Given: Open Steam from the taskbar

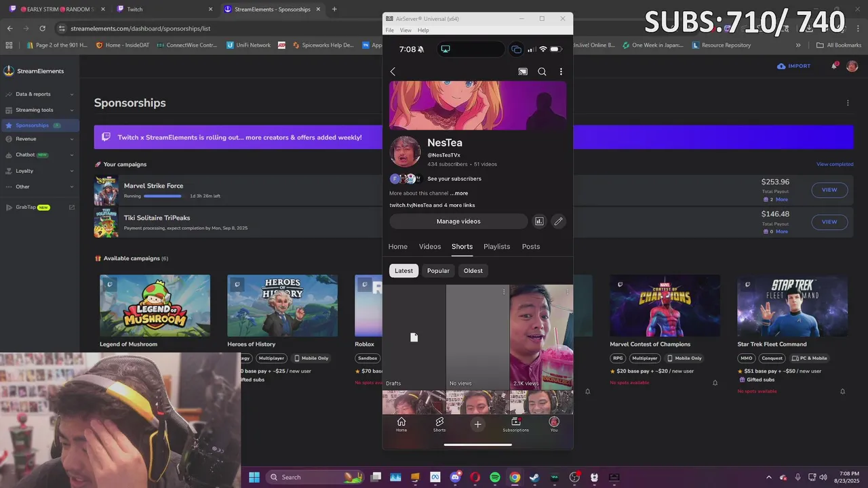Looking at the screenshot, I should click(x=534, y=477).
